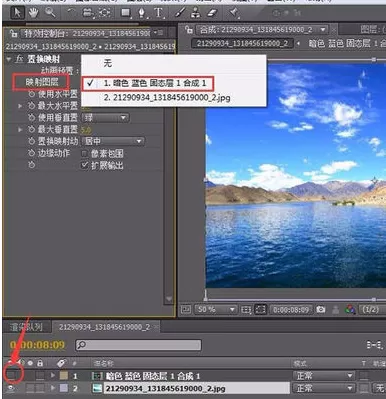Click the lock icon on the Composition panel

189,30
